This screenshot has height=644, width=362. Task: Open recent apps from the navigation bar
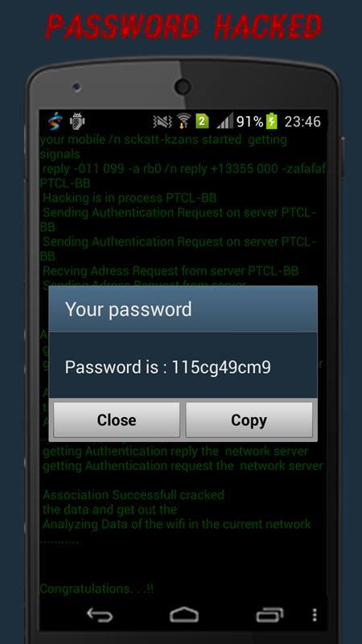(269, 615)
